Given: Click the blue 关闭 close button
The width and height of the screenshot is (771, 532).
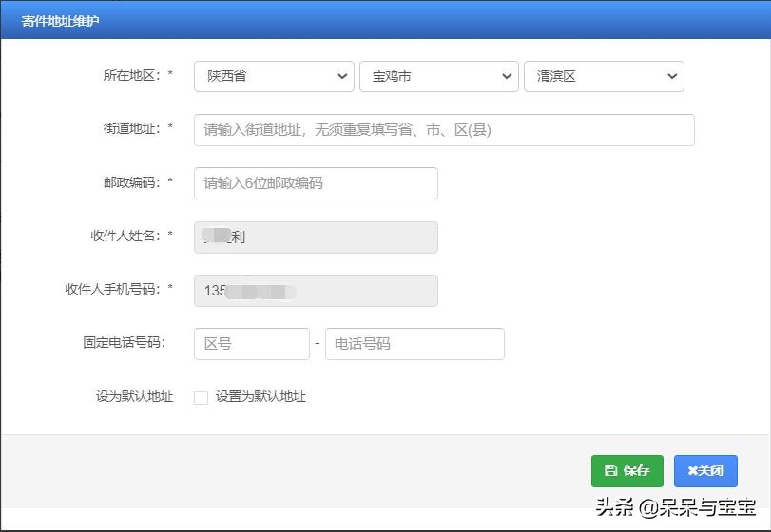Looking at the screenshot, I should tap(705, 471).
